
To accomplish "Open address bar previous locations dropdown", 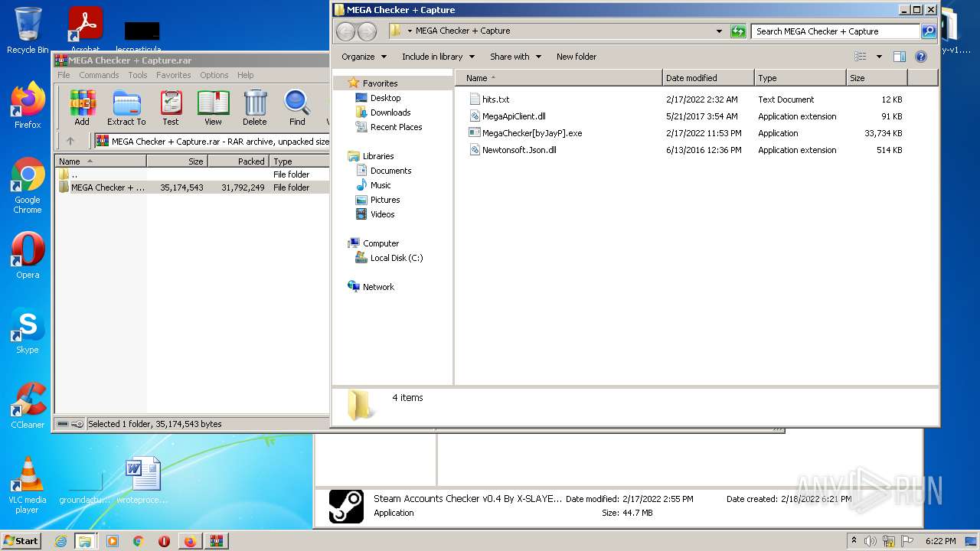I will click(x=719, y=31).
